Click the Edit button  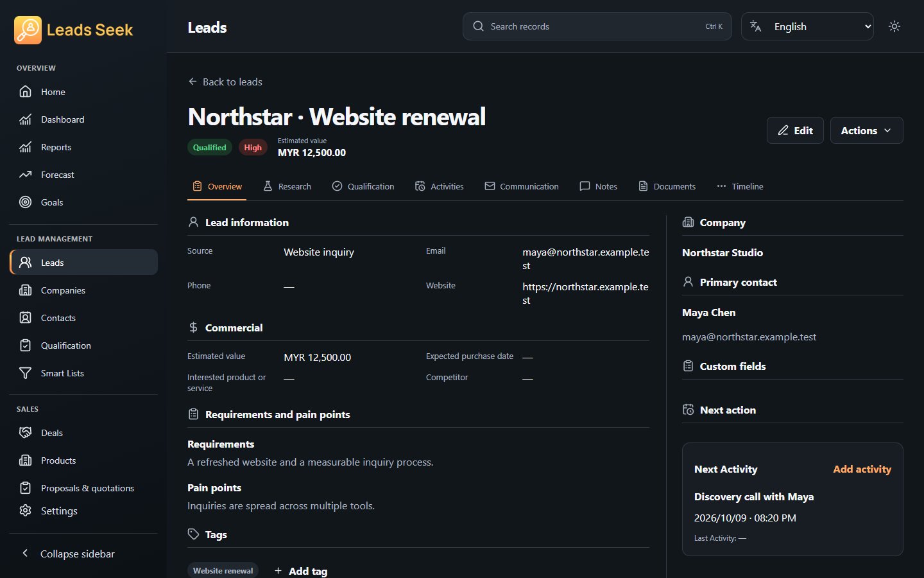click(x=795, y=130)
